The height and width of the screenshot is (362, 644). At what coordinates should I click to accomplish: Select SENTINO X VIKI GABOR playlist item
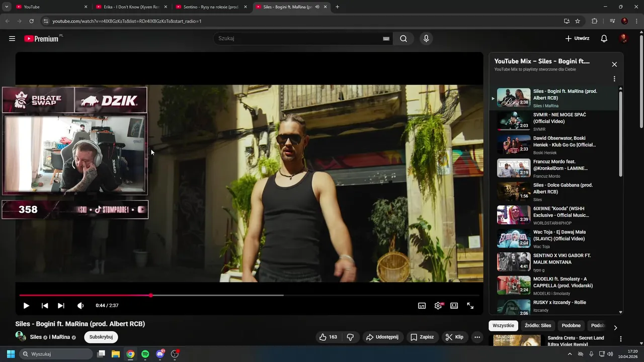click(553, 262)
